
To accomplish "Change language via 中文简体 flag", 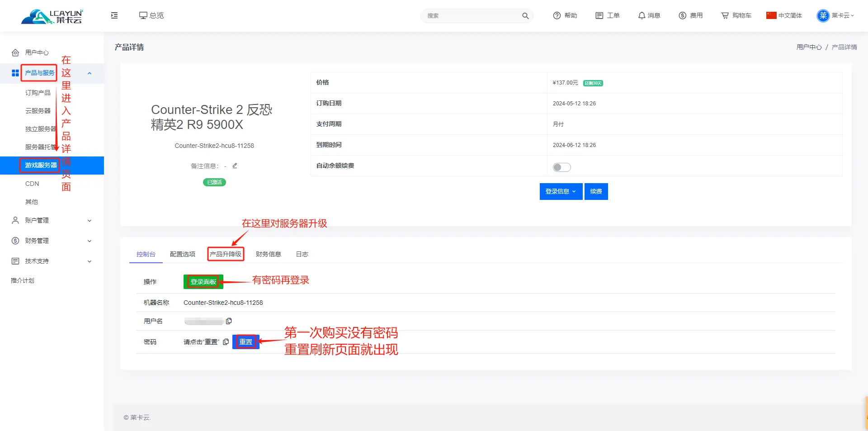I will (784, 15).
